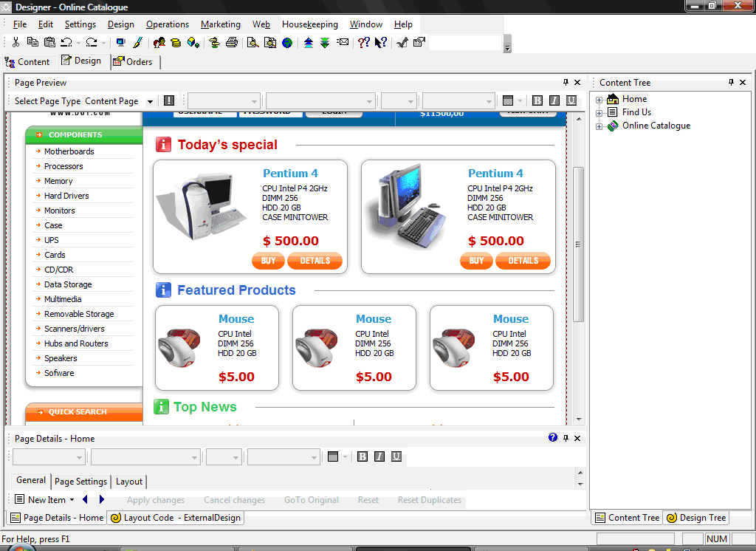
Task: Click the Paste clipboard toolbar icon
Action: click(49, 42)
